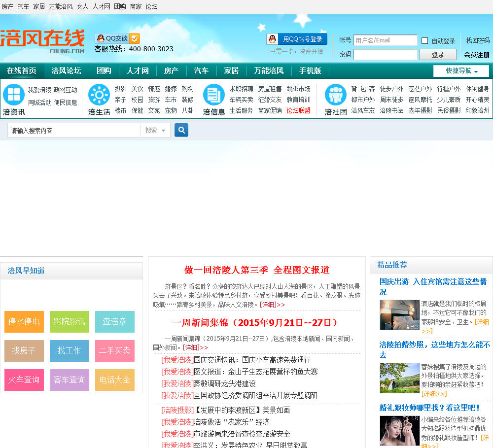
Task: Click the green 影院影讯 tile
Action: 69,322
